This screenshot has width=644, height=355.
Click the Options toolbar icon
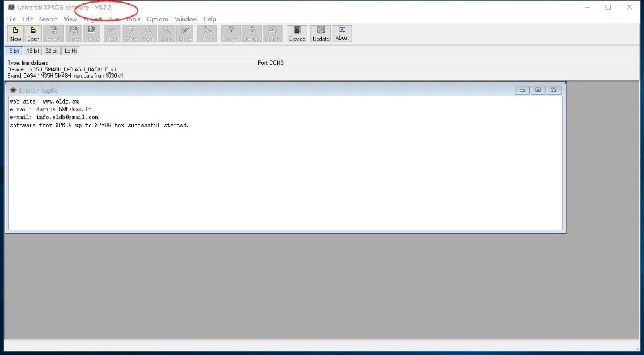[x=273, y=33]
